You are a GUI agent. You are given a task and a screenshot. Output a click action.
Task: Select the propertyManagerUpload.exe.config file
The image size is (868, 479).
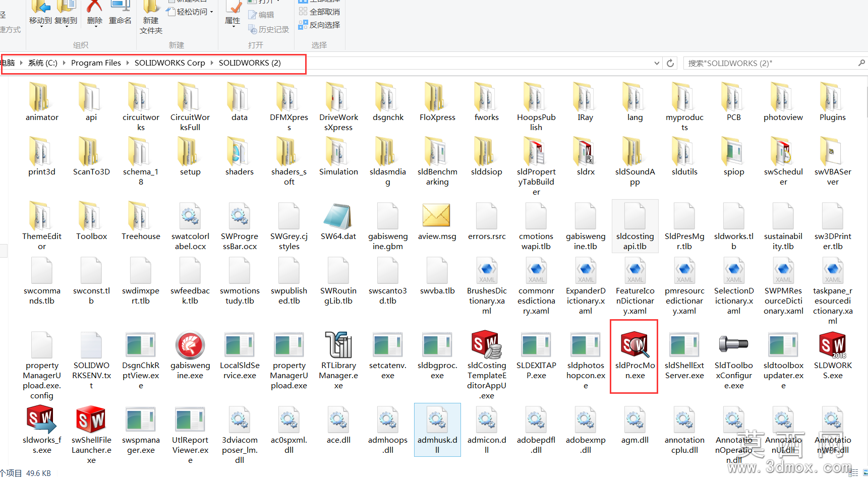click(x=42, y=366)
